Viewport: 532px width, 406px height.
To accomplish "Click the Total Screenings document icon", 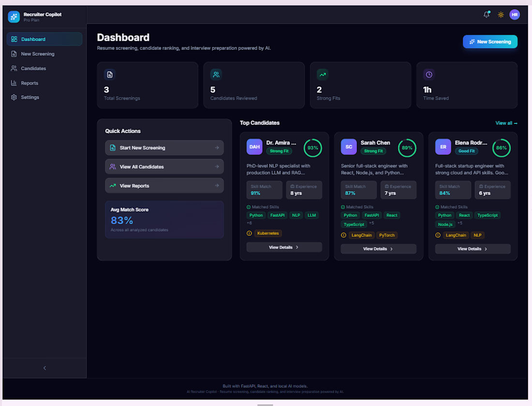I will pyautogui.click(x=110, y=75).
